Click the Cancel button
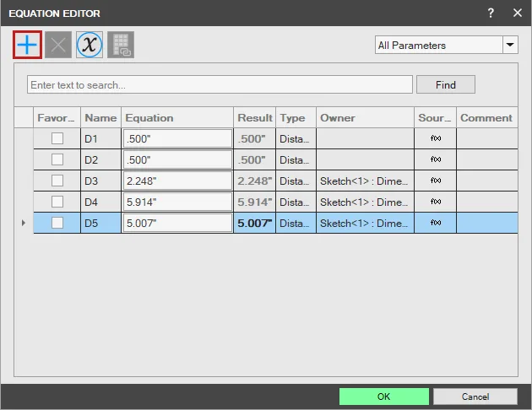Screen dimensions: 532x410 (x=475, y=397)
